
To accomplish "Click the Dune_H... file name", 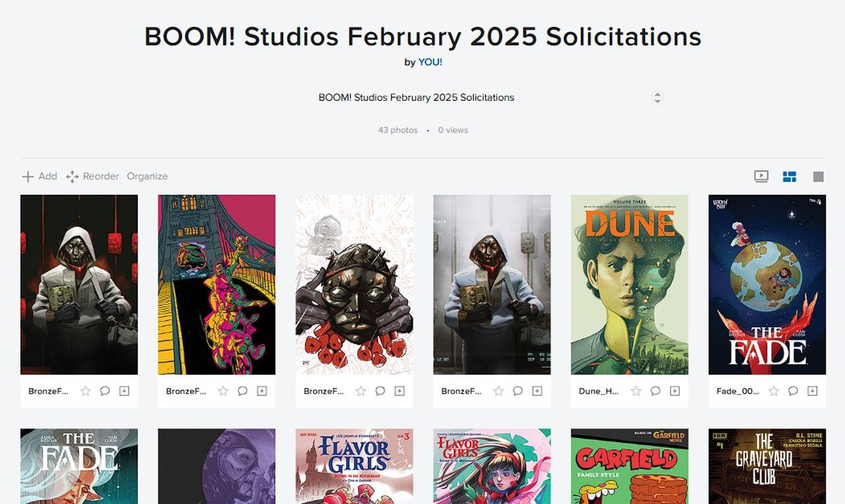I will (599, 391).
